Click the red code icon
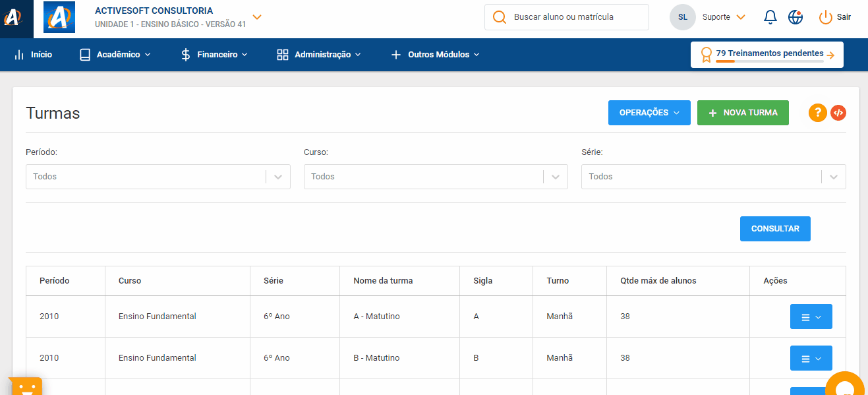This screenshot has height=395, width=868. (x=838, y=113)
